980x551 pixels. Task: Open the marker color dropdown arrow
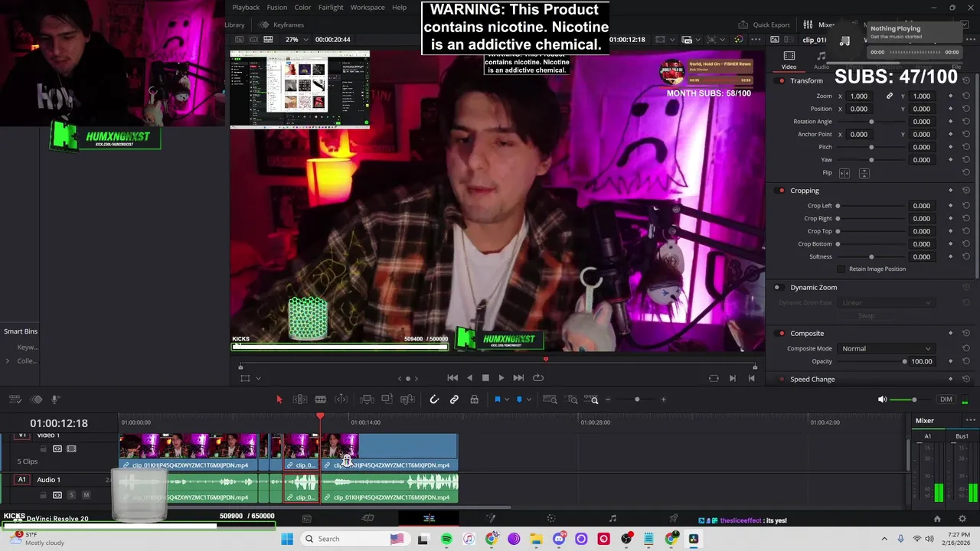(528, 400)
